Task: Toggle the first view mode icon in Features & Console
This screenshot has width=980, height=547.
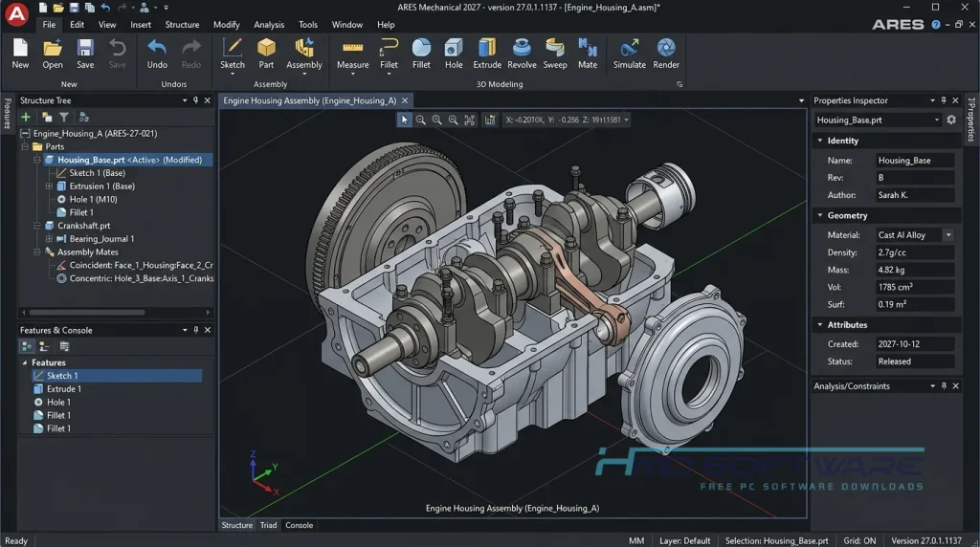Action: (x=27, y=346)
